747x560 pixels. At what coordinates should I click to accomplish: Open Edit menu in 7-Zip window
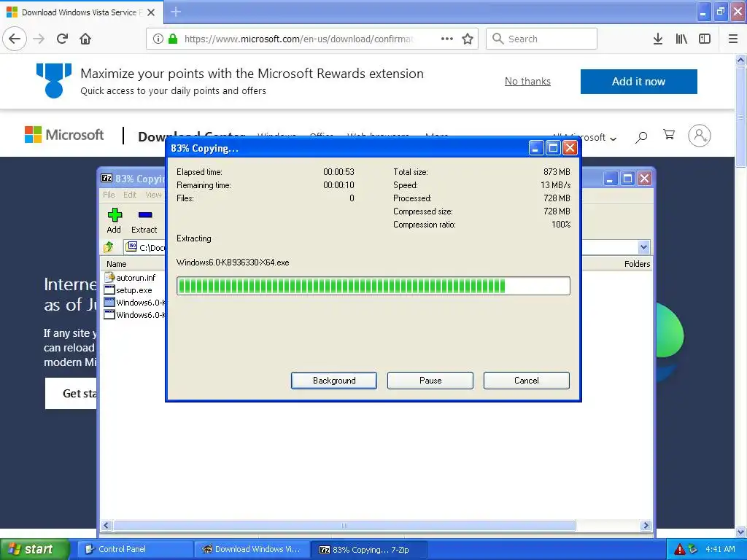pos(130,195)
